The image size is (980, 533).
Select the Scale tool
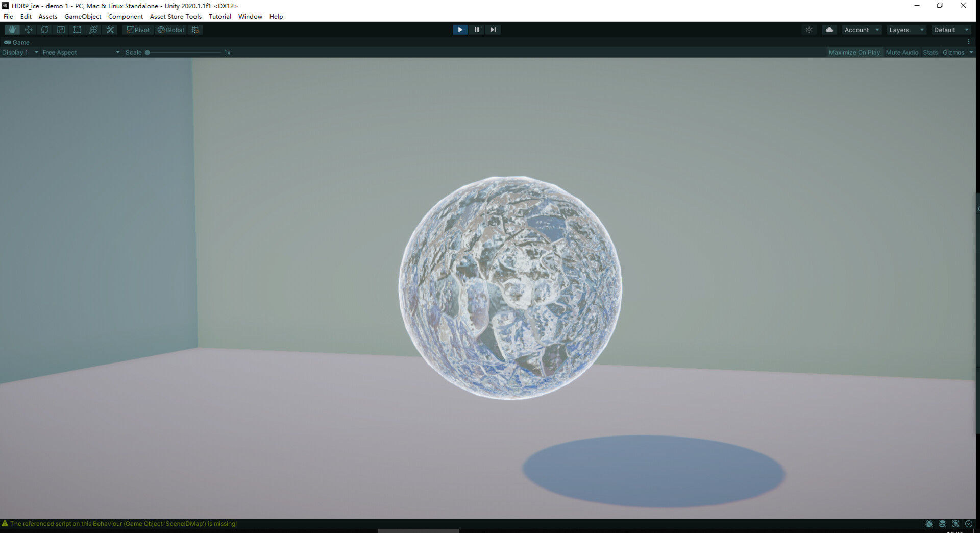click(61, 29)
